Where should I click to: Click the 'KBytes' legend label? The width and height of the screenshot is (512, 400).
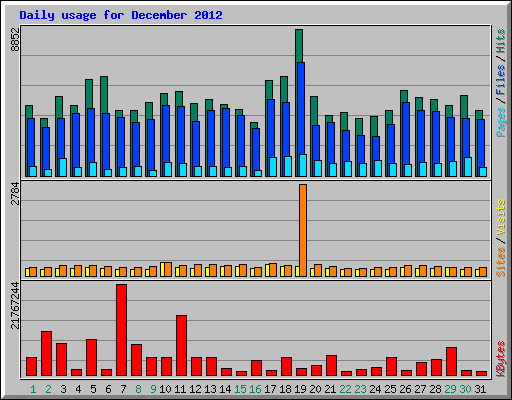(501, 359)
